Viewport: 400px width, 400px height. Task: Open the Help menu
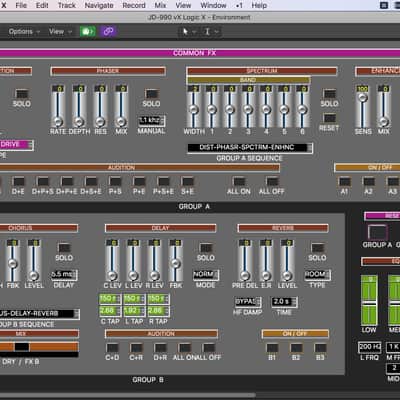(259, 5)
